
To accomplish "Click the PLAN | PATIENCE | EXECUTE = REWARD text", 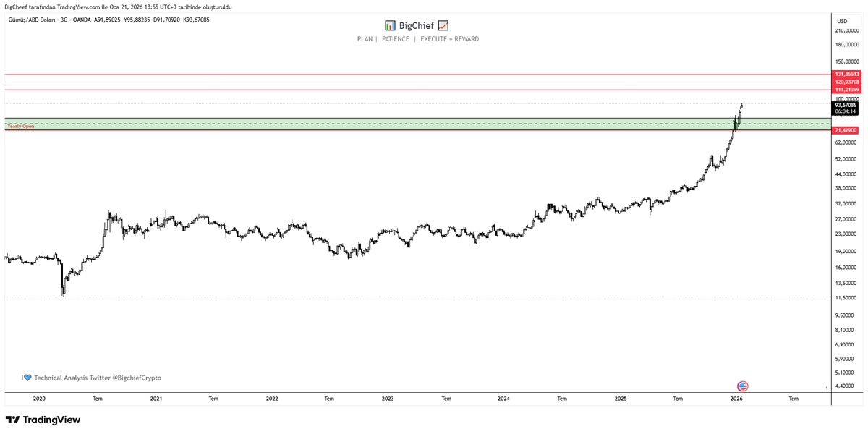I will coord(418,39).
